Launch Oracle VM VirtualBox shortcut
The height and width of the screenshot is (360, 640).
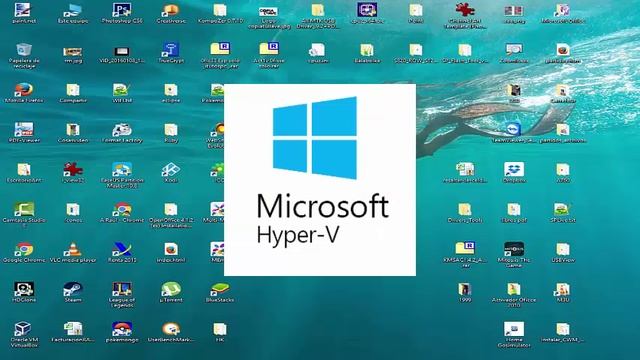pos(24,335)
